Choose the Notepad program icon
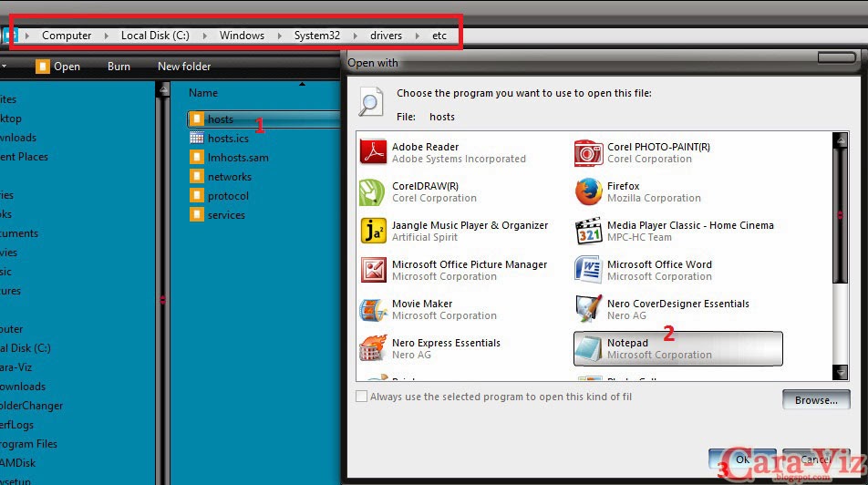The height and width of the screenshot is (485, 868). coord(588,348)
